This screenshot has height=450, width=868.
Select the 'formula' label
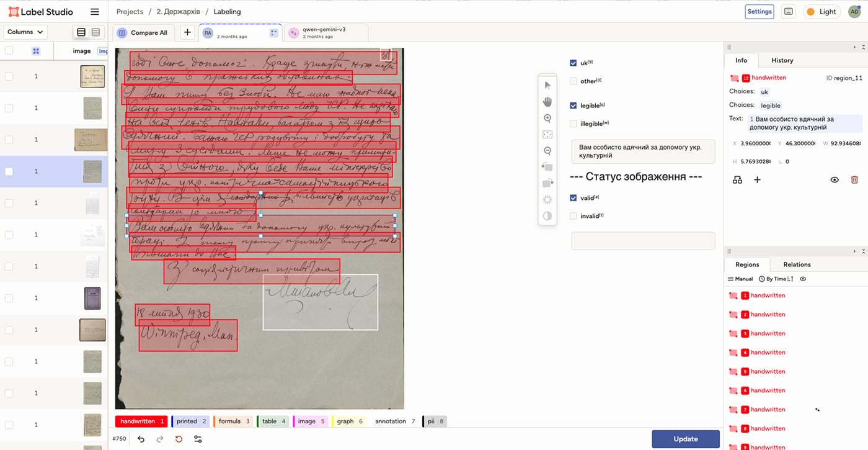(x=233, y=421)
